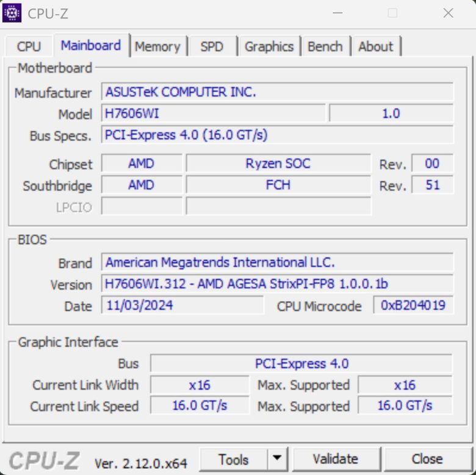Click the Tools button
The image size is (476, 475).
[x=234, y=459]
